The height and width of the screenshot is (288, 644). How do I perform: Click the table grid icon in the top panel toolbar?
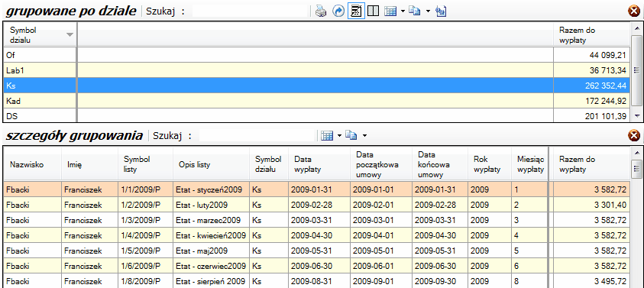click(x=390, y=11)
